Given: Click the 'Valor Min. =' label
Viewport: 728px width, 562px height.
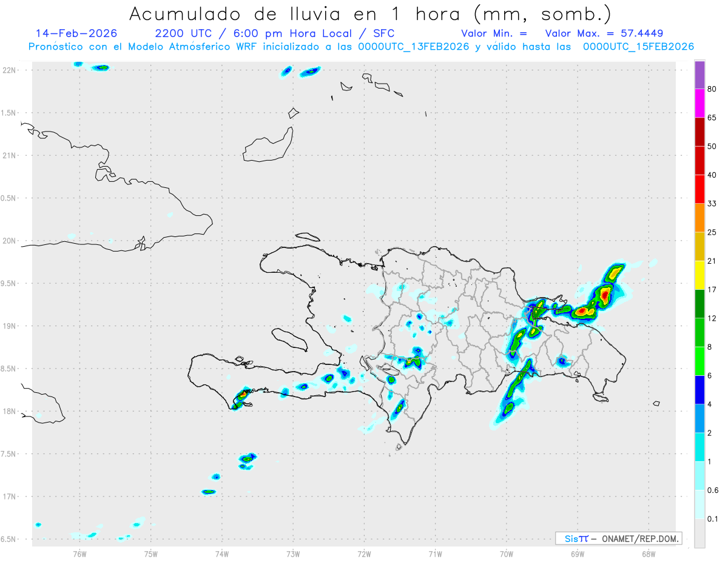Looking at the screenshot, I should (494, 33).
